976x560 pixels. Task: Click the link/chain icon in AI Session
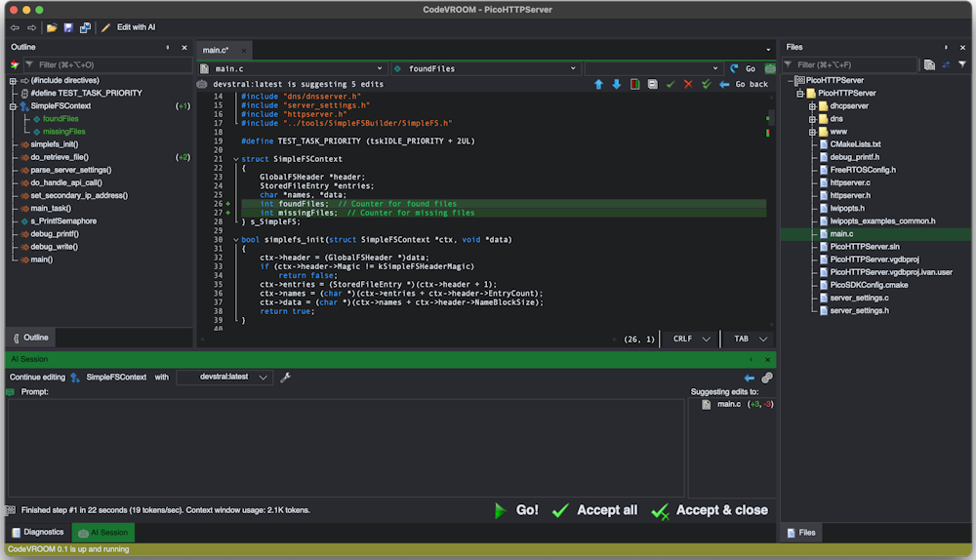coord(767,378)
